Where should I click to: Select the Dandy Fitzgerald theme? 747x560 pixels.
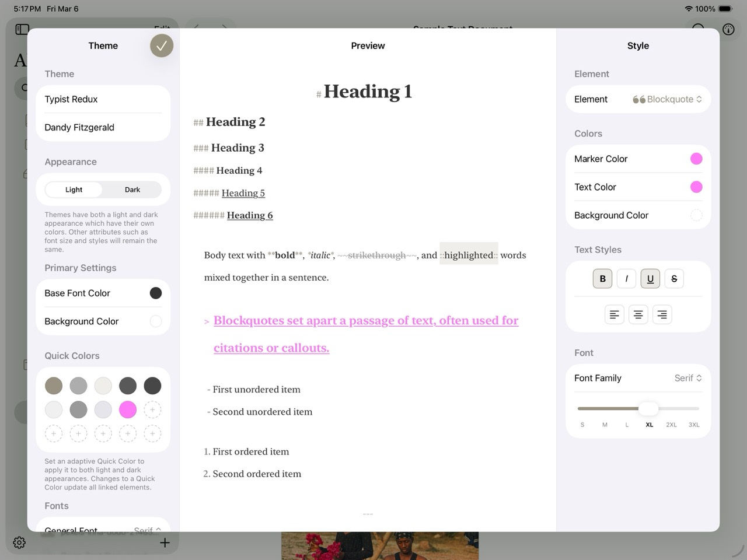tap(79, 127)
